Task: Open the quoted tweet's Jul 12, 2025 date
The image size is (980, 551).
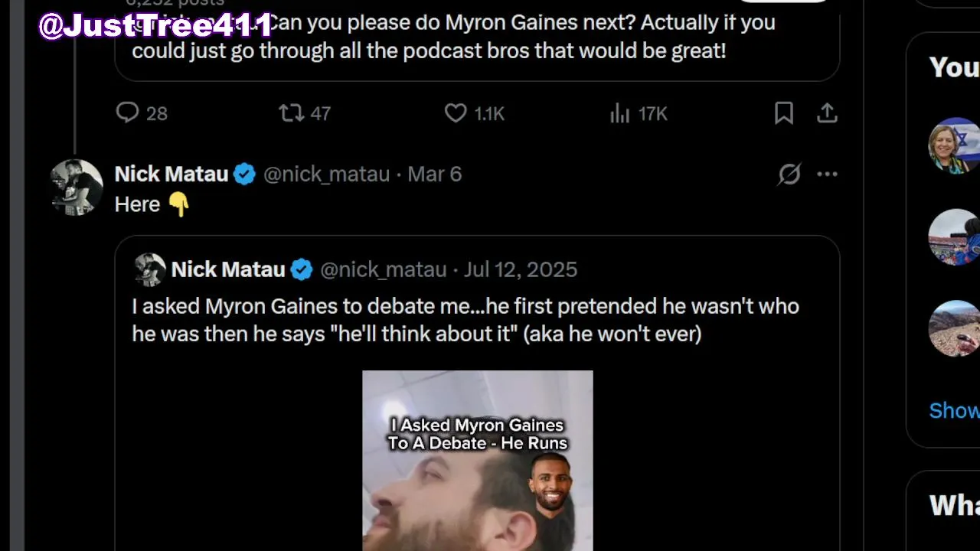Action: 521,269
